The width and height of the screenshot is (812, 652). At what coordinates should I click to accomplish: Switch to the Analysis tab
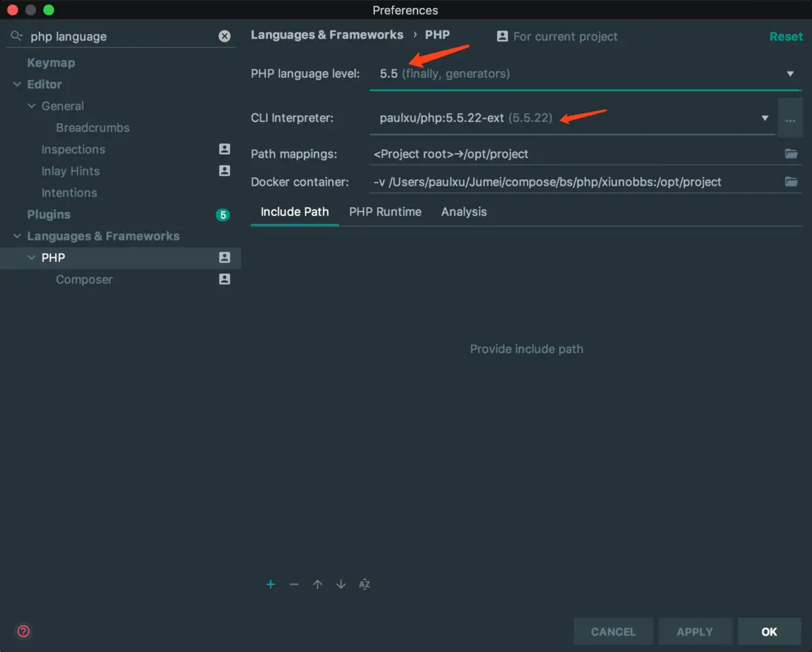coord(464,212)
